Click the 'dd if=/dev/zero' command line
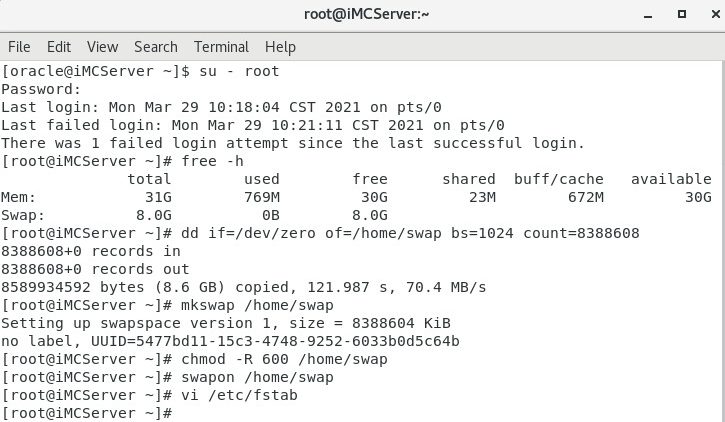This screenshot has height=422, width=725. (320, 233)
